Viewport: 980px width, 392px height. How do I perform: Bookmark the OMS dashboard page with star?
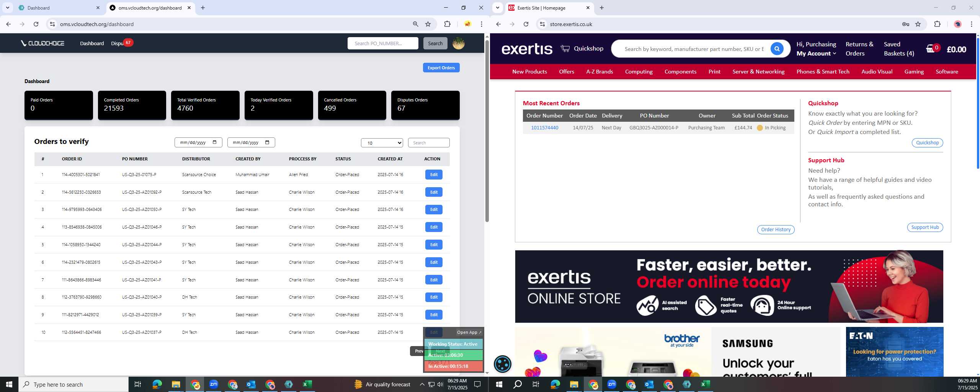pyautogui.click(x=428, y=24)
